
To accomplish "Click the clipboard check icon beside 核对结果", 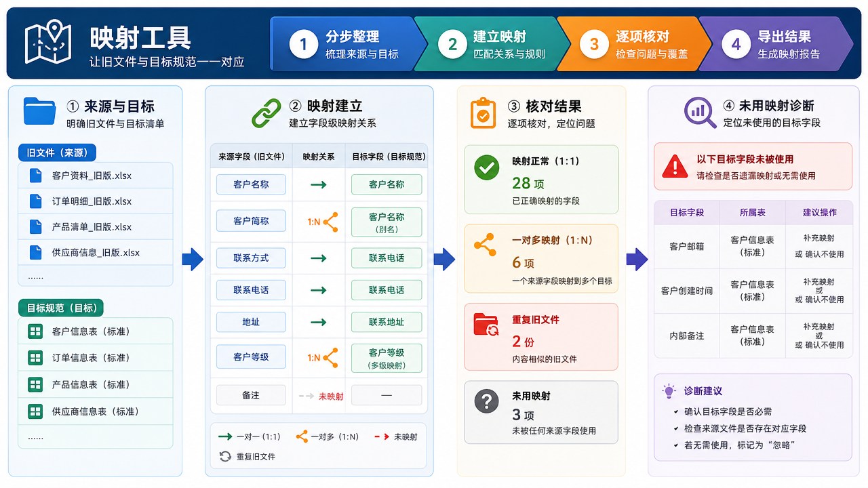I will [483, 113].
